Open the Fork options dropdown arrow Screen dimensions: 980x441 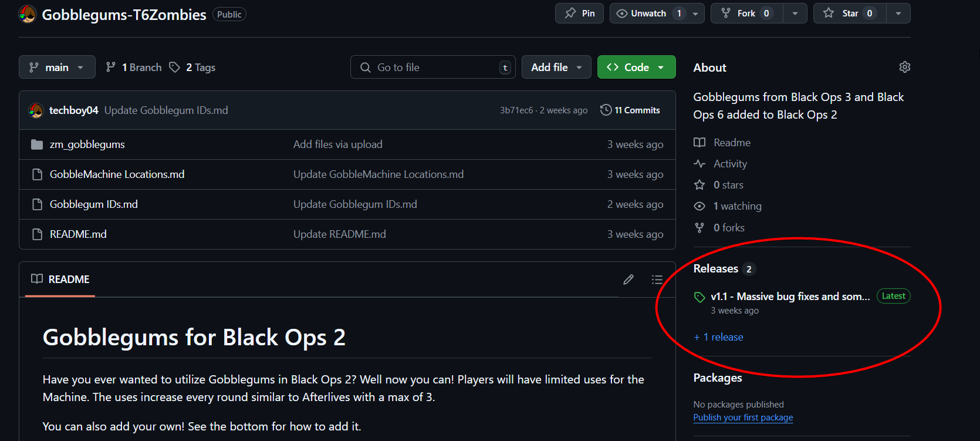pyautogui.click(x=795, y=14)
